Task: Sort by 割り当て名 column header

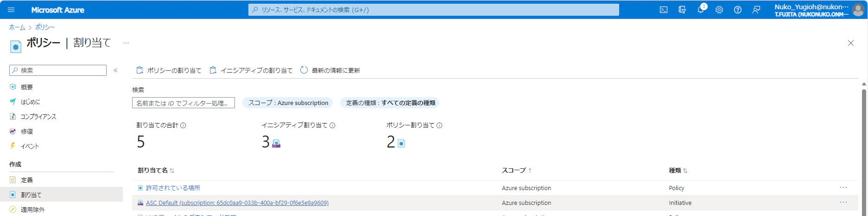Action: click(x=156, y=170)
